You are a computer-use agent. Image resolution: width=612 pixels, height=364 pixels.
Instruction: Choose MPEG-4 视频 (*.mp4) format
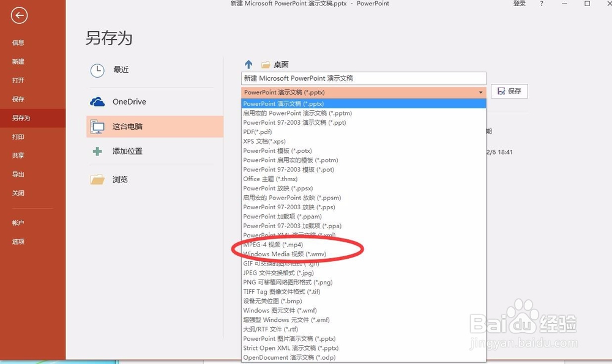click(x=364, y=245)
